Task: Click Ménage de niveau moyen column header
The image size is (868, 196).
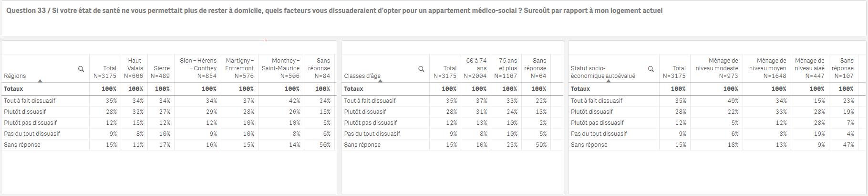Action: click(x=766, y=68)
